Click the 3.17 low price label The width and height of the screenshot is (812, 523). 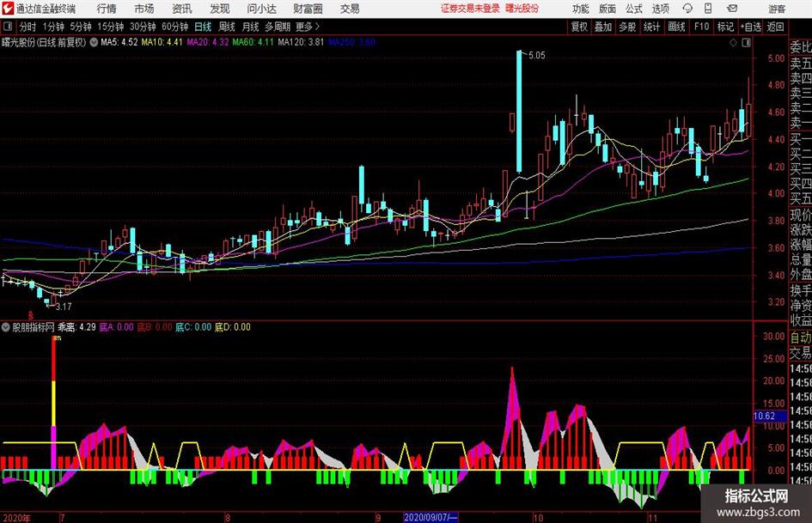coord(64,307)
